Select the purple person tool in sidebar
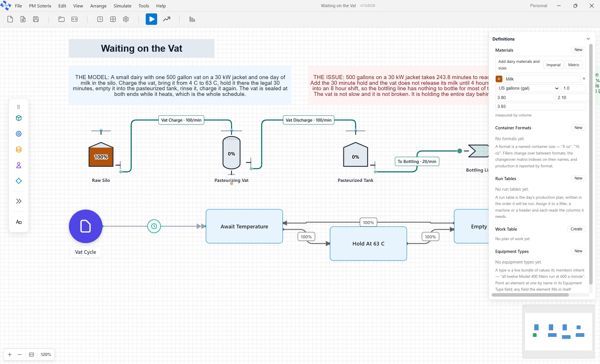 pos(19,165)
